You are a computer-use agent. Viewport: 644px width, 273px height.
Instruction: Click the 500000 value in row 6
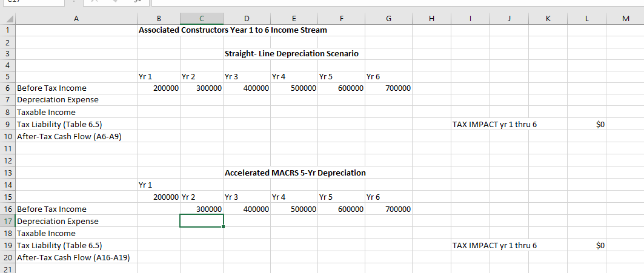point(303,88)
